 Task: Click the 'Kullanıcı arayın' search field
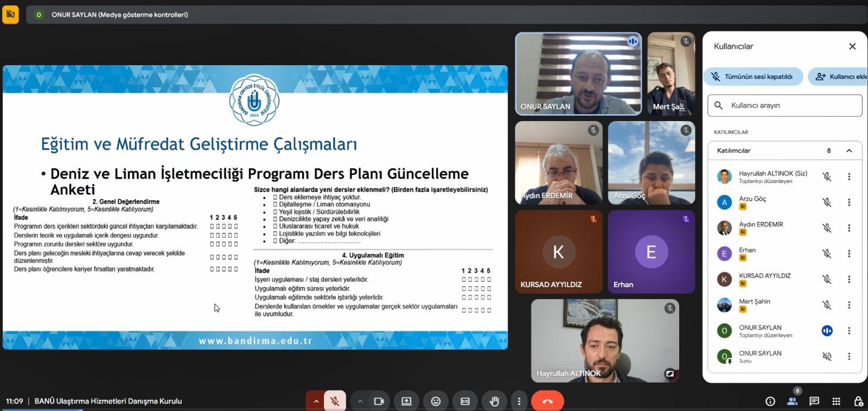784,105
